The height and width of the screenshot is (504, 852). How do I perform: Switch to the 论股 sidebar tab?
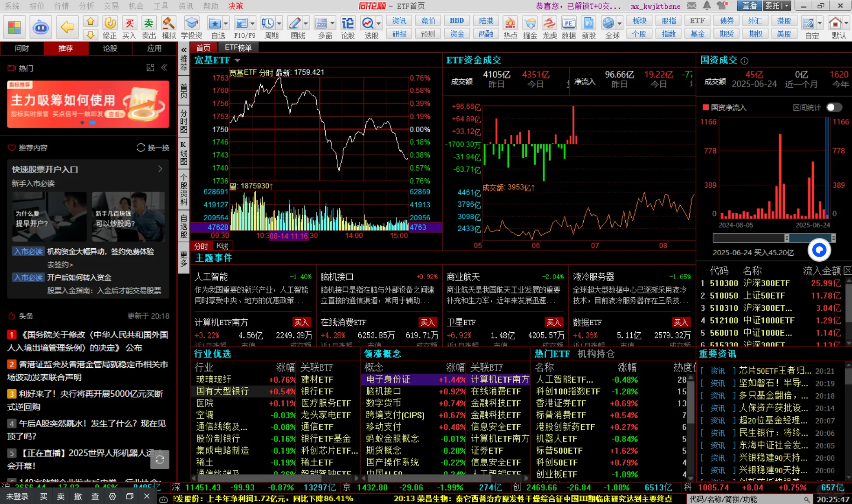(110, 48)
